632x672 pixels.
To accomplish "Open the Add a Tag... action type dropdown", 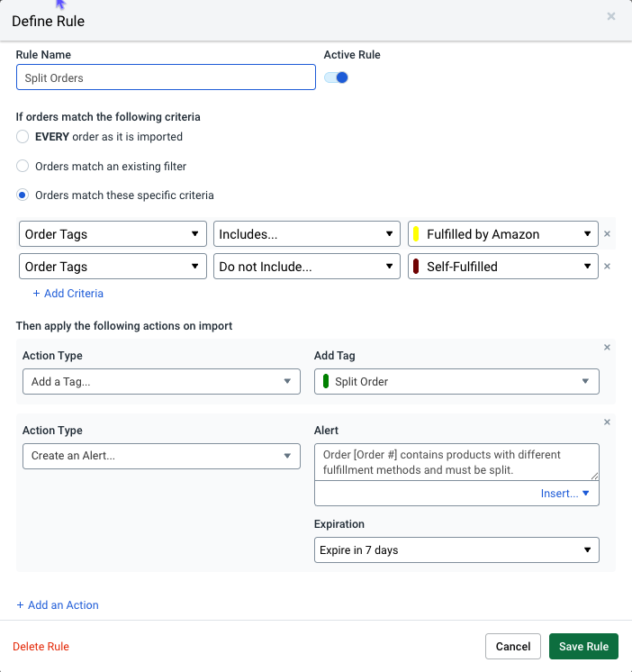I will 161,381.
